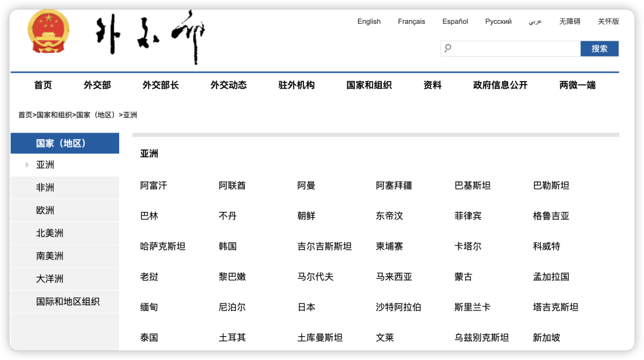Open the 科威特 country link
The image size is (644, 360).
click(547, 246)
